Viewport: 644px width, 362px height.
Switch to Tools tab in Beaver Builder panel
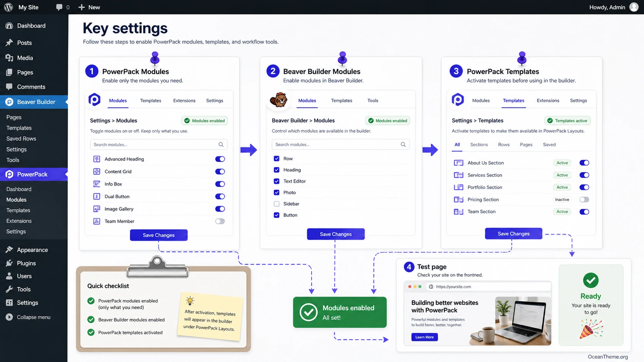click(x=373, y=101)
